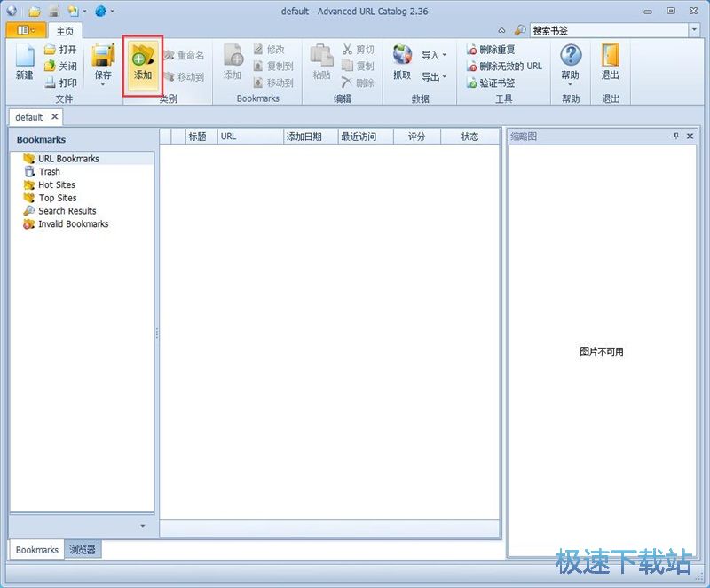Click the quick access open folder icon

pos(35,11)
